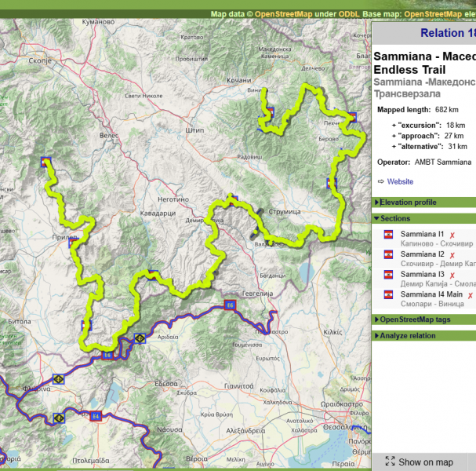The width and height of the screenshot is (476, 471).
Task: Open OpenStreetMap link after 'Base map:'
Action: (x=433, y=14)
